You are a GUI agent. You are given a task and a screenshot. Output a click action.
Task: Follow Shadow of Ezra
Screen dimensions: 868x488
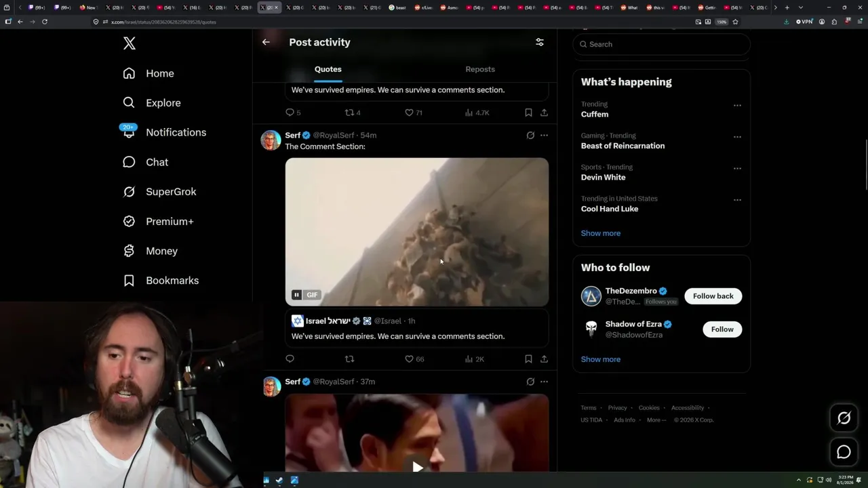(x=722, y=329)
